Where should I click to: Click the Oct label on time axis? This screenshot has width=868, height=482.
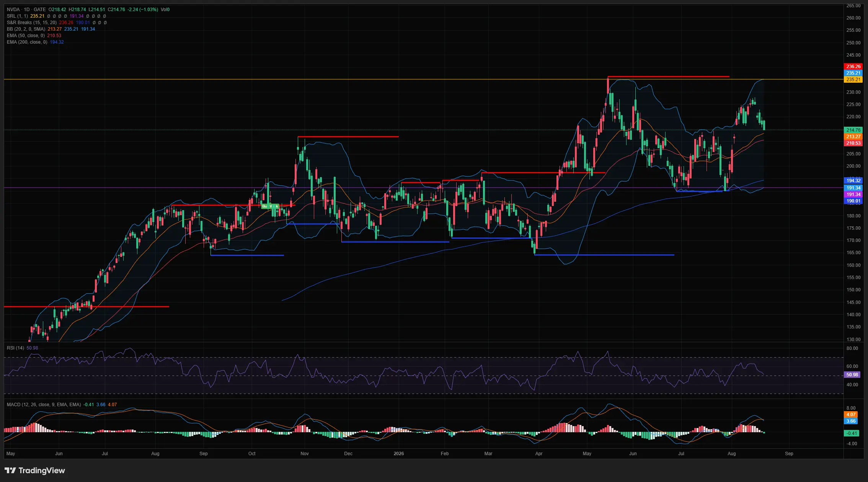(252, 454)
